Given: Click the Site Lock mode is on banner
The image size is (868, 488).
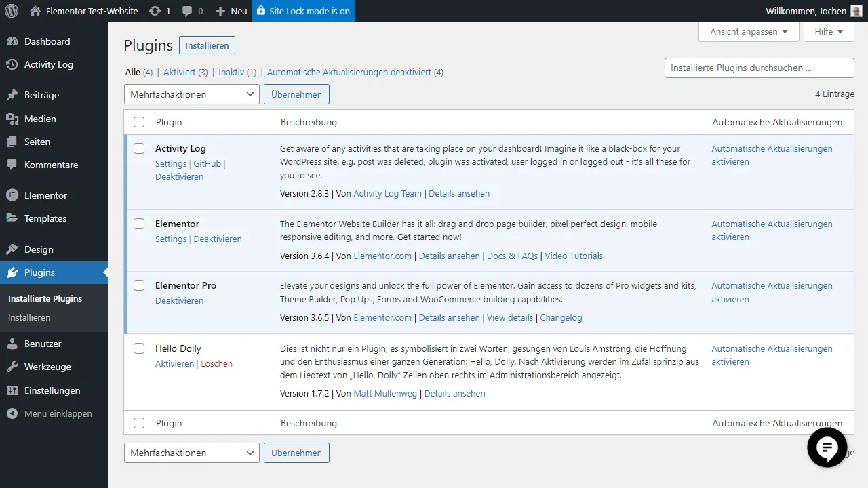Looking at the screenshot, I should pos(303,11).
